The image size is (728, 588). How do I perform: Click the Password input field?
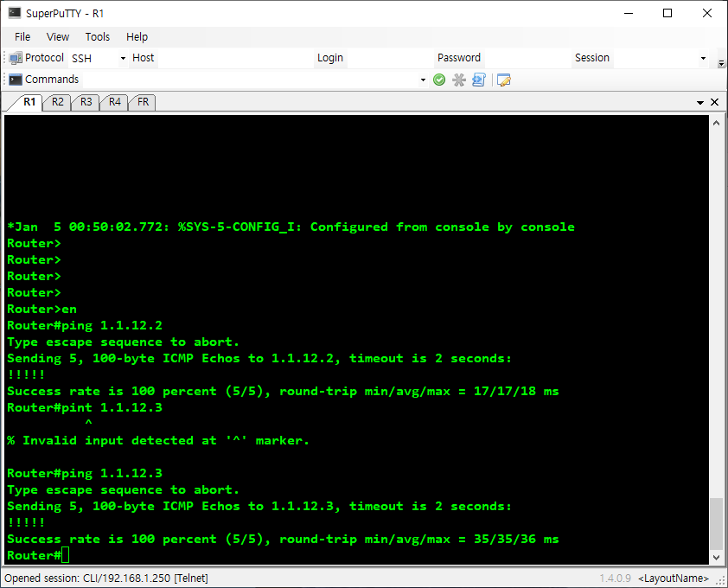click(x=527, y=58)
